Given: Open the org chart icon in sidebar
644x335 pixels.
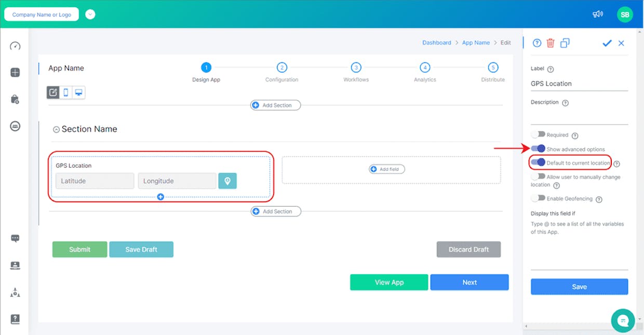Looking at the screenshot, I should coord(15,292).
